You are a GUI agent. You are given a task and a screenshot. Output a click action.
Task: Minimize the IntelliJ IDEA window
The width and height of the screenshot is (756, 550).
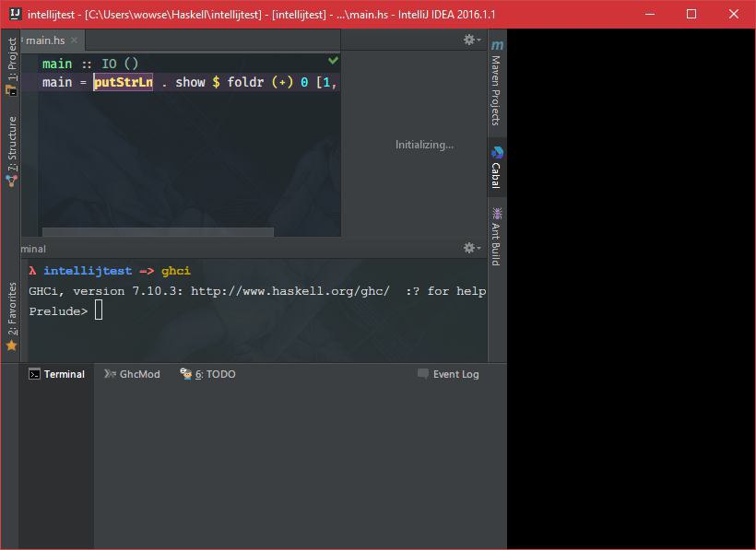[x=650, y=14]
